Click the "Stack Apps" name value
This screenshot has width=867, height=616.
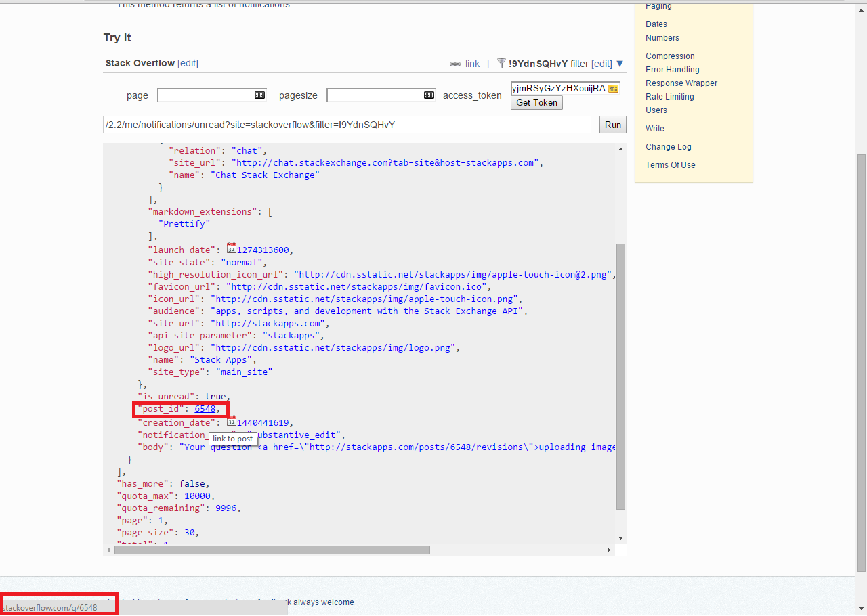pyautogui.click(x=221, y=359)
